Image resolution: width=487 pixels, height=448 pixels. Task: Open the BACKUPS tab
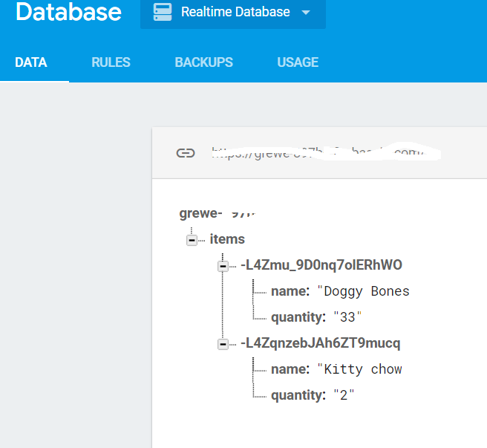[203, 62]
